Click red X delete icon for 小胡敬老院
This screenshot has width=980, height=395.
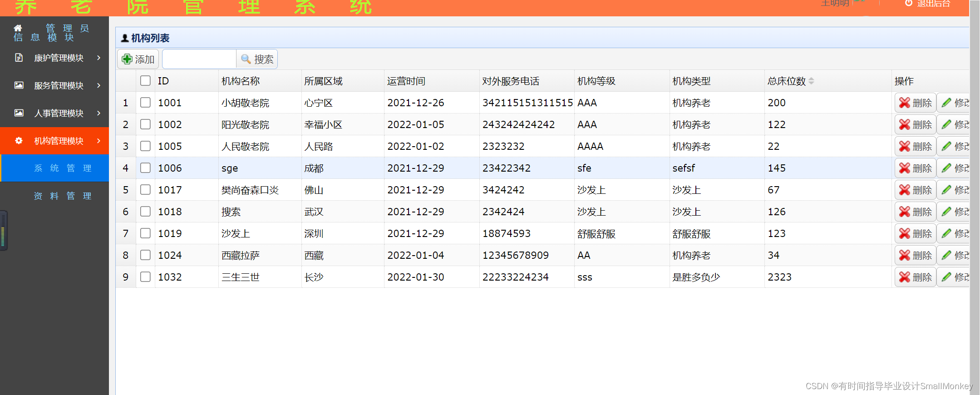[905, 103]
